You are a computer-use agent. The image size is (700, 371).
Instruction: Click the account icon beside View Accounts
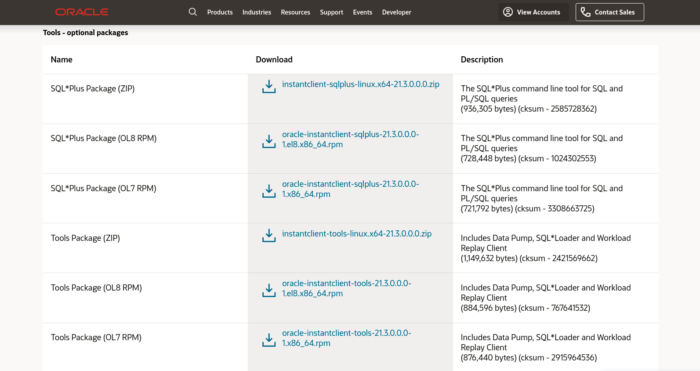pyautogui.click(x=508, y=12)
